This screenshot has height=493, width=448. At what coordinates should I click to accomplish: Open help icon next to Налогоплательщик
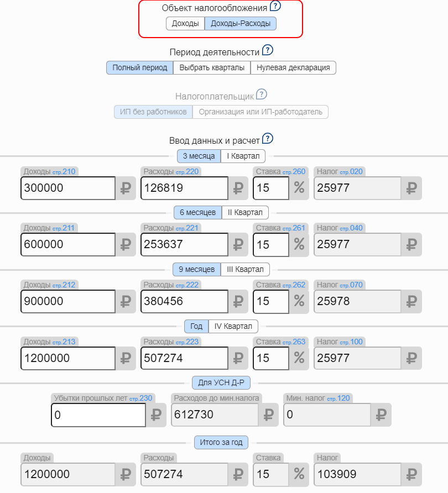262,95
